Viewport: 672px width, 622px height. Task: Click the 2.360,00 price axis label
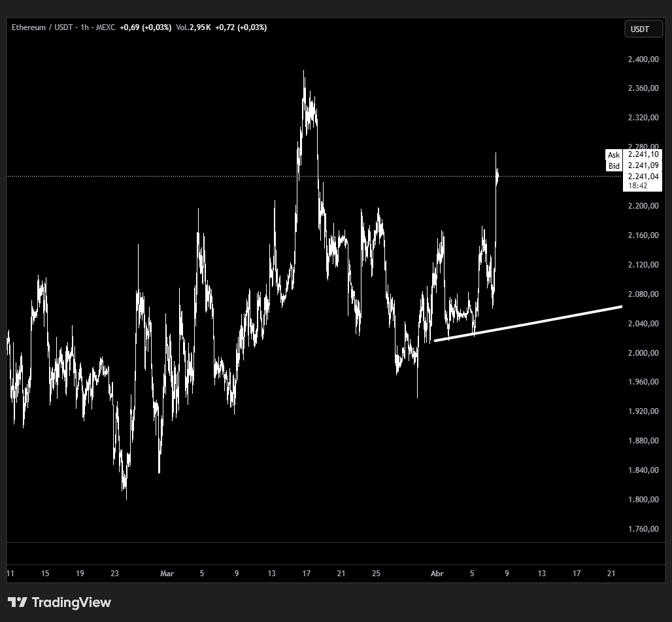coord(643,88)
